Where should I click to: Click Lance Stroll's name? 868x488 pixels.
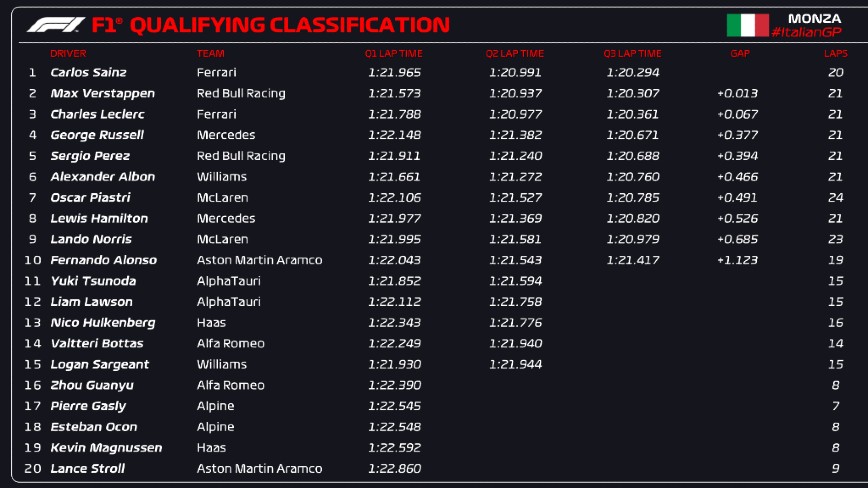[x=88, y=468]
